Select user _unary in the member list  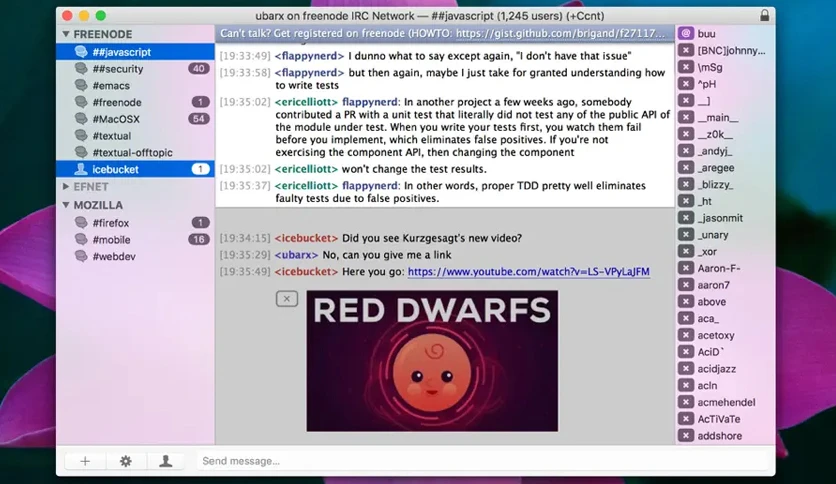click(713, 235)
